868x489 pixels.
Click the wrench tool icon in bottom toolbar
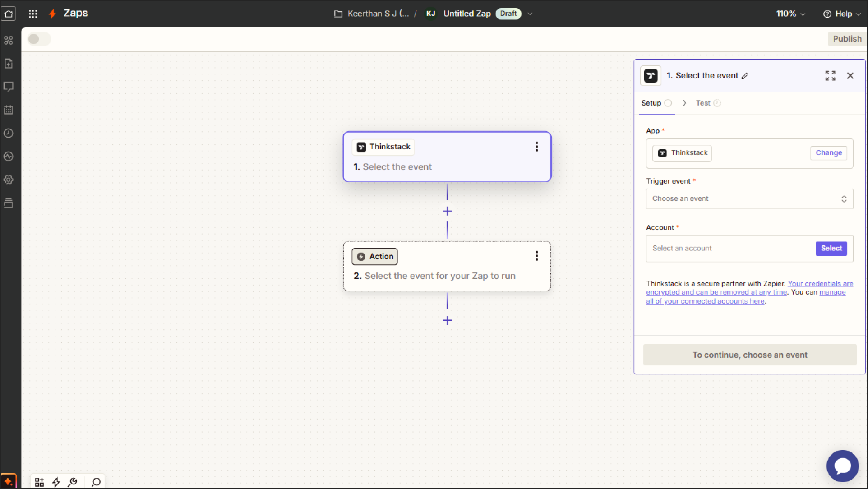click(73, 482)
